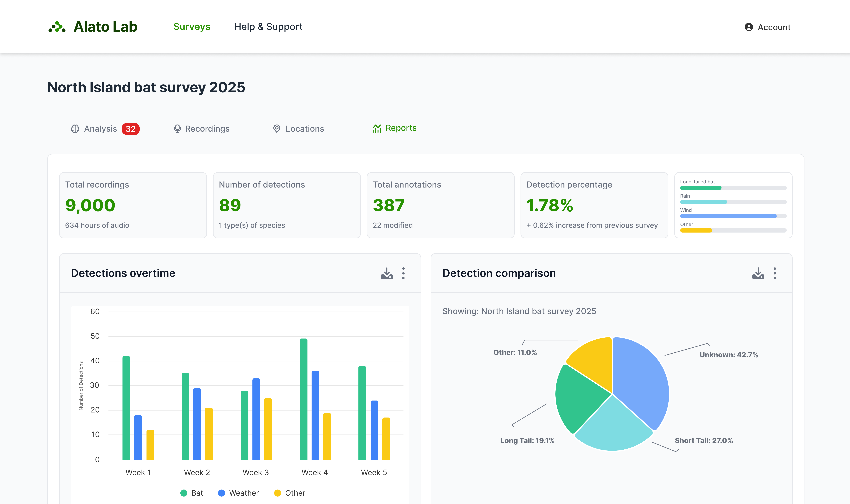Open Help & Support page

(x=268, y=27)
